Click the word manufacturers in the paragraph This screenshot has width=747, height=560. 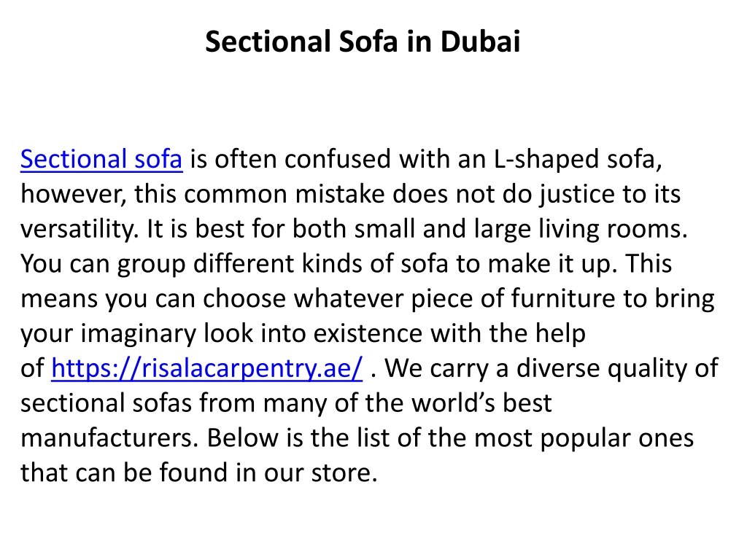tap(109, 438)
